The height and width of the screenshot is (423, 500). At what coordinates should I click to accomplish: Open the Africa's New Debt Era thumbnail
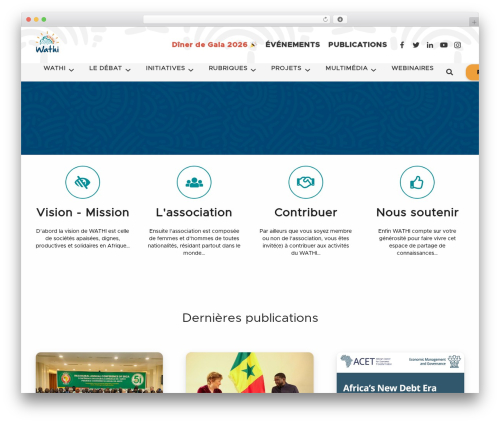tap(400, 373)
